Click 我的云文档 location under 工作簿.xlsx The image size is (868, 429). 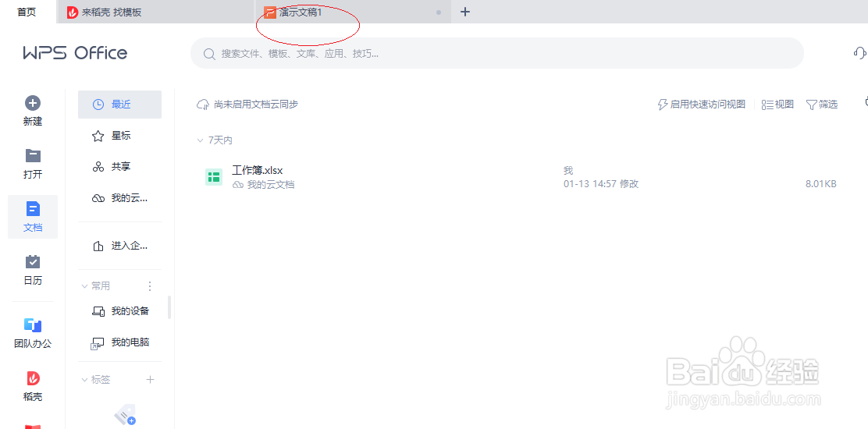(264, 185)
